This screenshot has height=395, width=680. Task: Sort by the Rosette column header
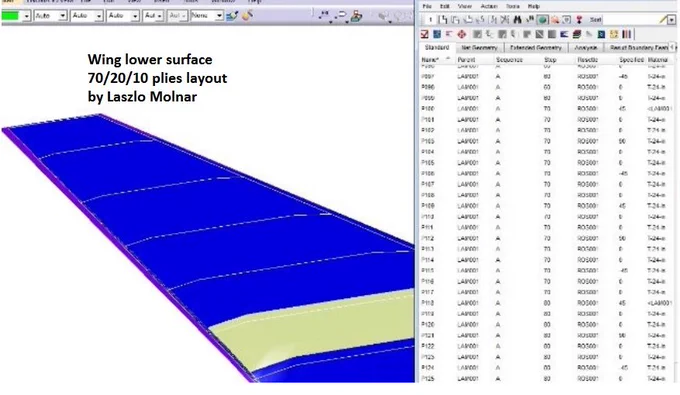588,60
